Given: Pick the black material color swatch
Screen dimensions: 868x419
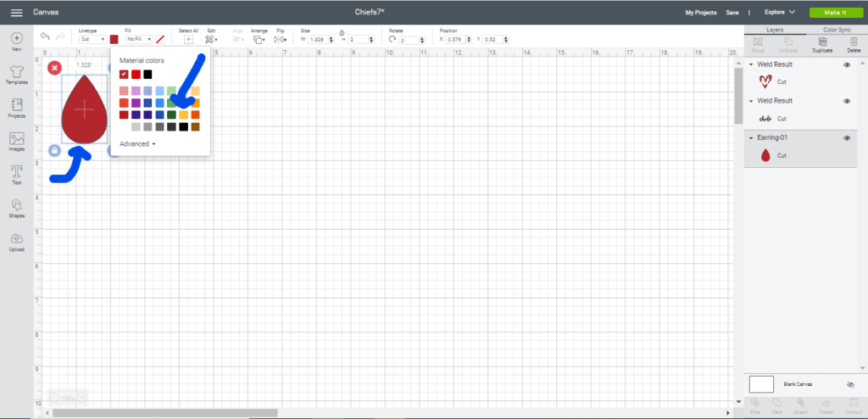Looking at the screenshot, I should pyautogui.click(x=147, y=75).
